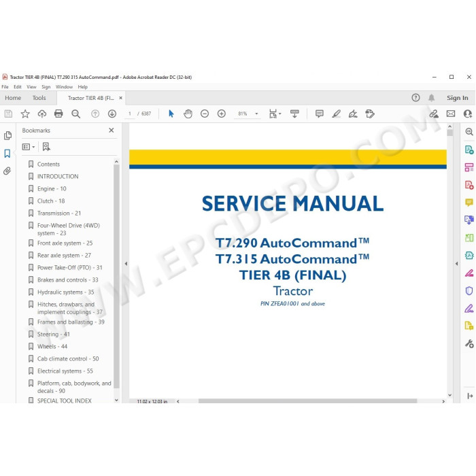Image resolution: width=476 pixels, height=476 pixels.
Task: Expand the right tools pane labels
Action: click(470, 396)
